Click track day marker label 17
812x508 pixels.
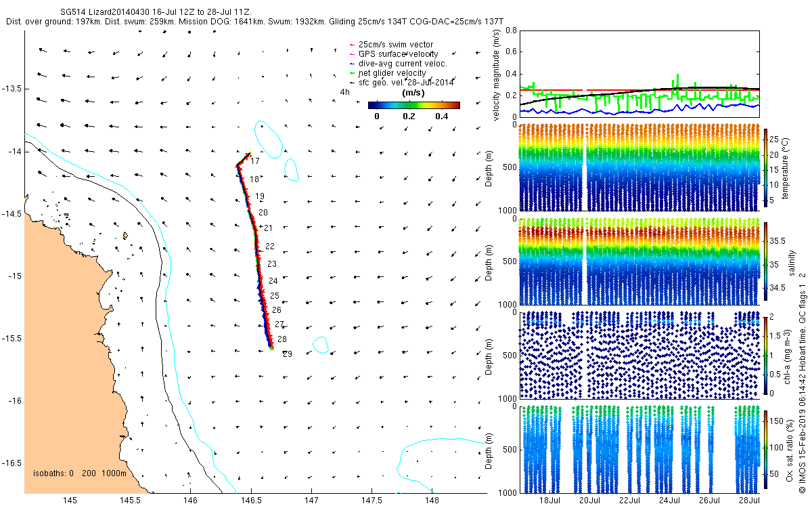[x=255, y=162]
